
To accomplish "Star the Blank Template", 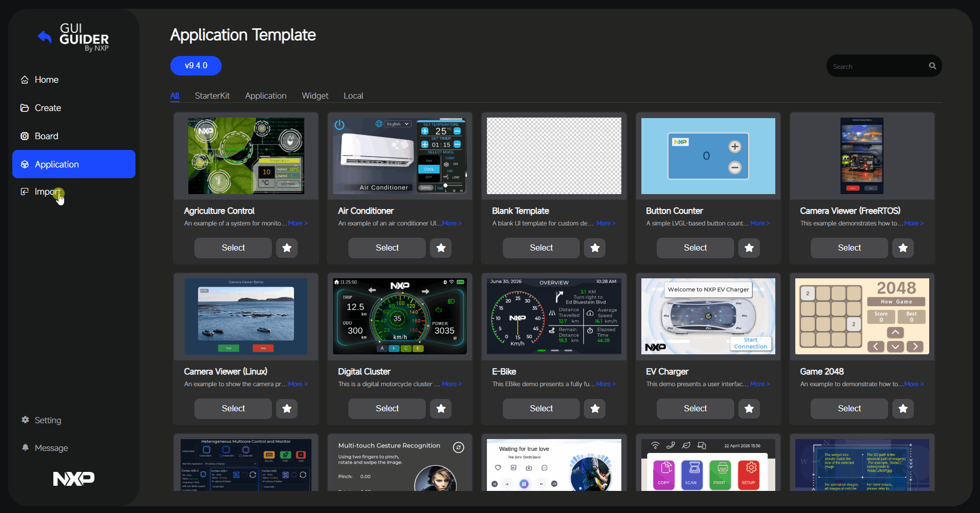I will pyautogui.click(x=595, y=248).
